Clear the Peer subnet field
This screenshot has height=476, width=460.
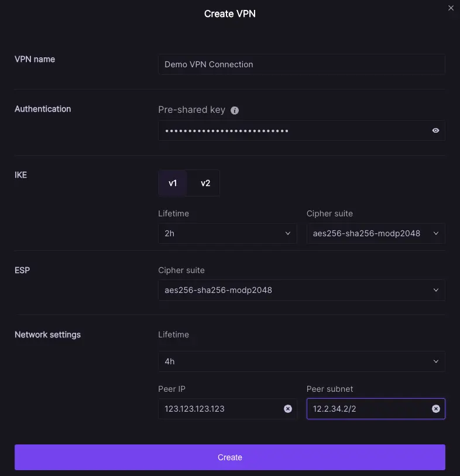click(436, 409)
